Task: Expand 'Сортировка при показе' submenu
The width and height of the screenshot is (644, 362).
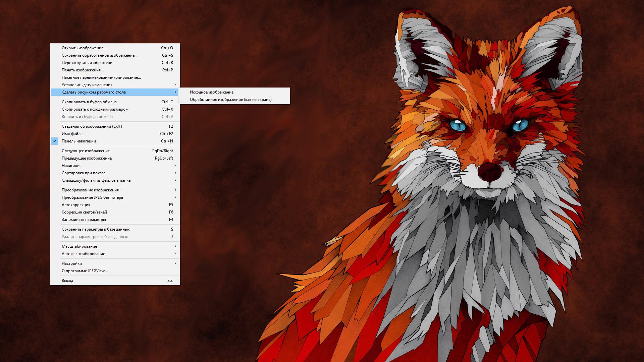Action: click(x=115, y=173)
